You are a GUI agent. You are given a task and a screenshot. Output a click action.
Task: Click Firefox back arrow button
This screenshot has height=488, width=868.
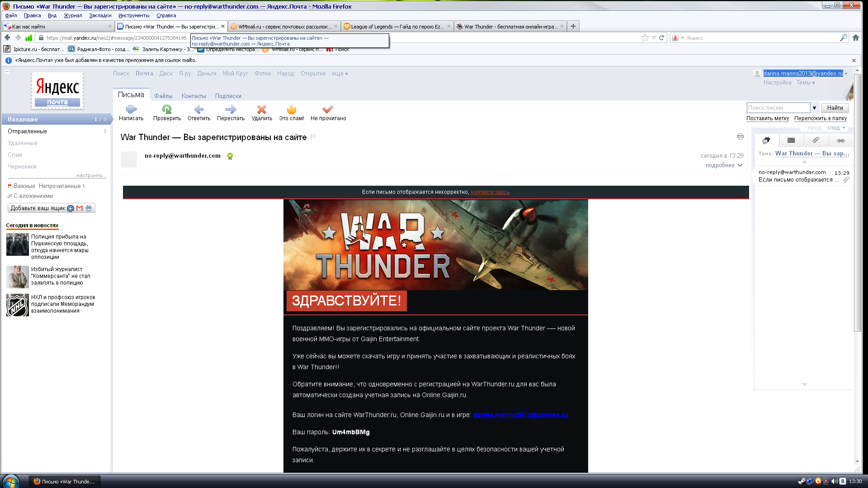[7, 38]
